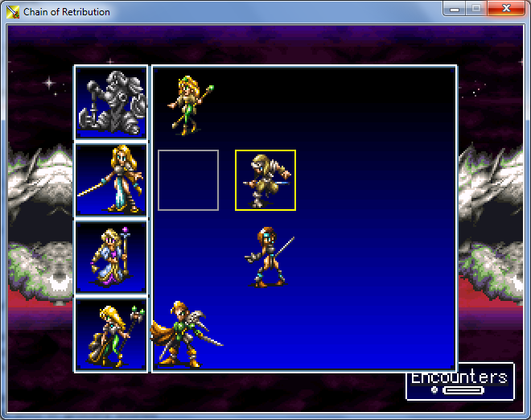The image size is (531, 420).
Task: Close the Chain of Retribution window
Action: point(506,9)
